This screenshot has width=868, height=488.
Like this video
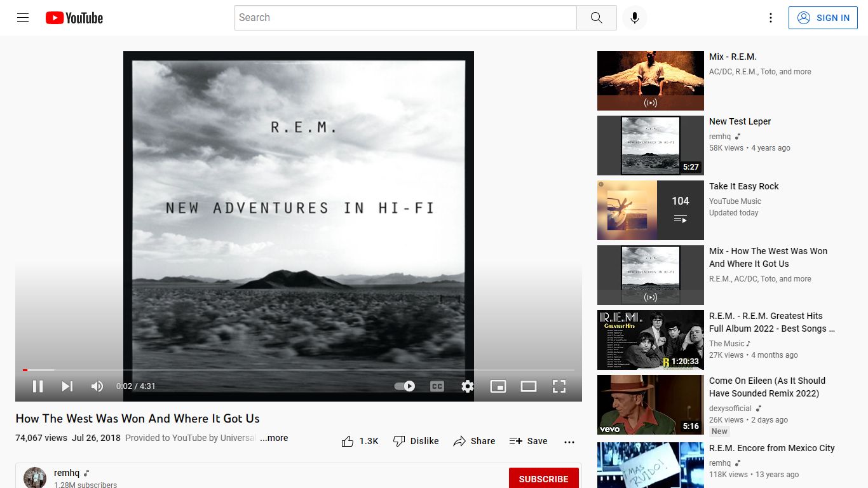(360, 441)
